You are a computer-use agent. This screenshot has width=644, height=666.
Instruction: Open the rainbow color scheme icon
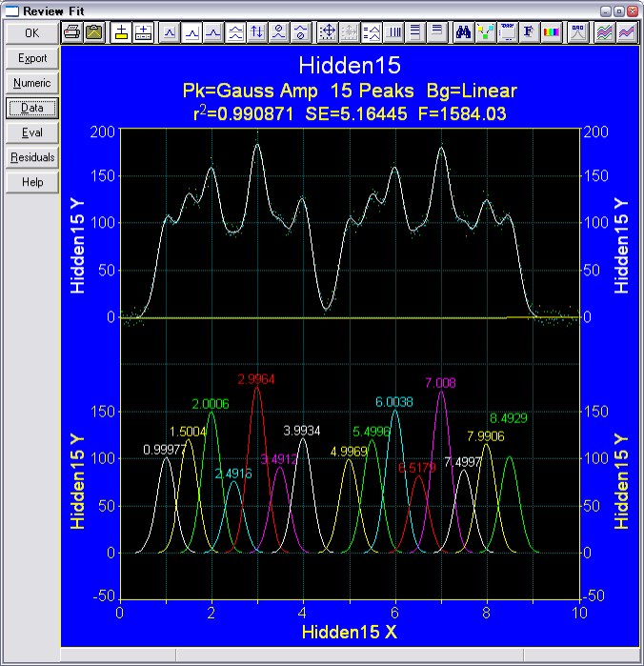point(551,32)
